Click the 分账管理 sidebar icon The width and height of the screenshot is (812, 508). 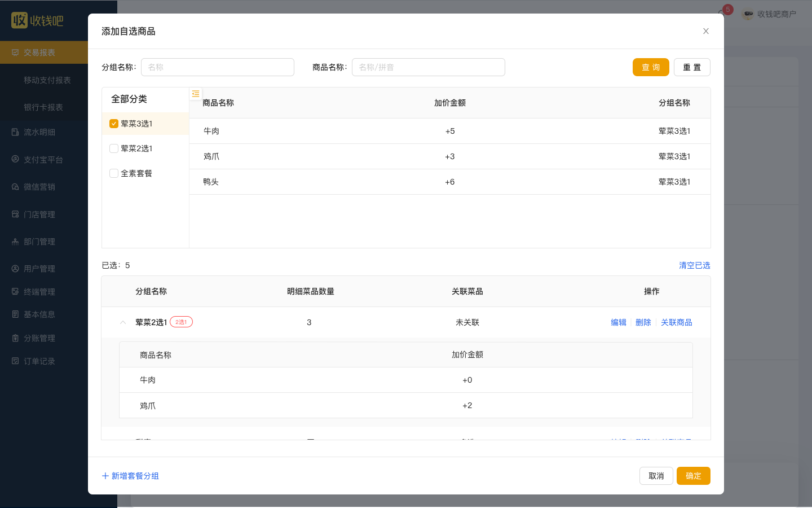tap(15, 338)
